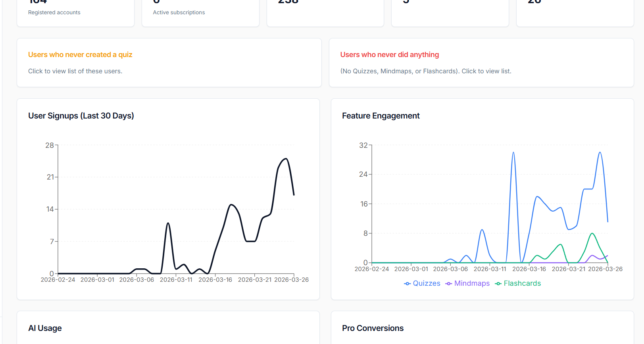Screen dimensions: 644x344
Task: Click the 'Click to view list of these users' text
Action: coord(75,71)
